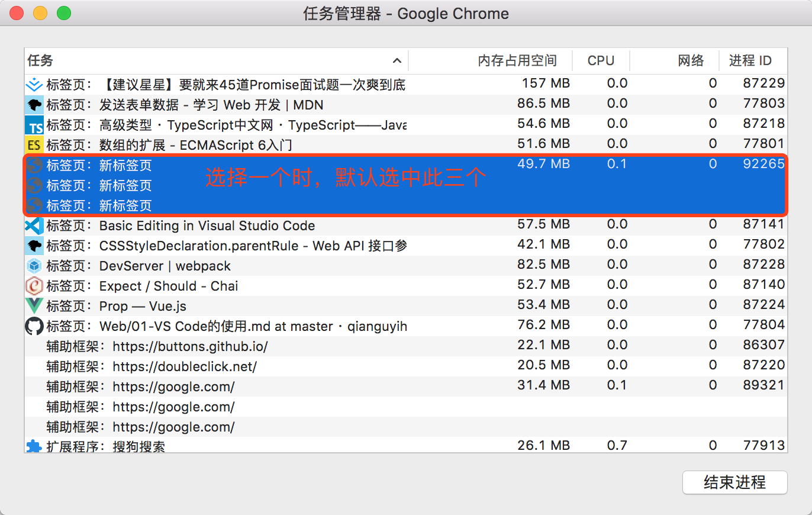
Task: Sort by the 内存占用空间 column header
Action: coord(491,60)
